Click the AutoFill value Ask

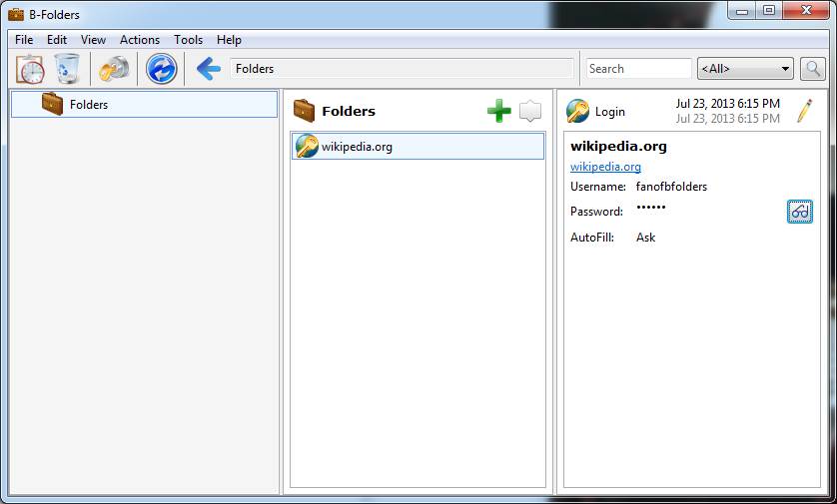646,238
